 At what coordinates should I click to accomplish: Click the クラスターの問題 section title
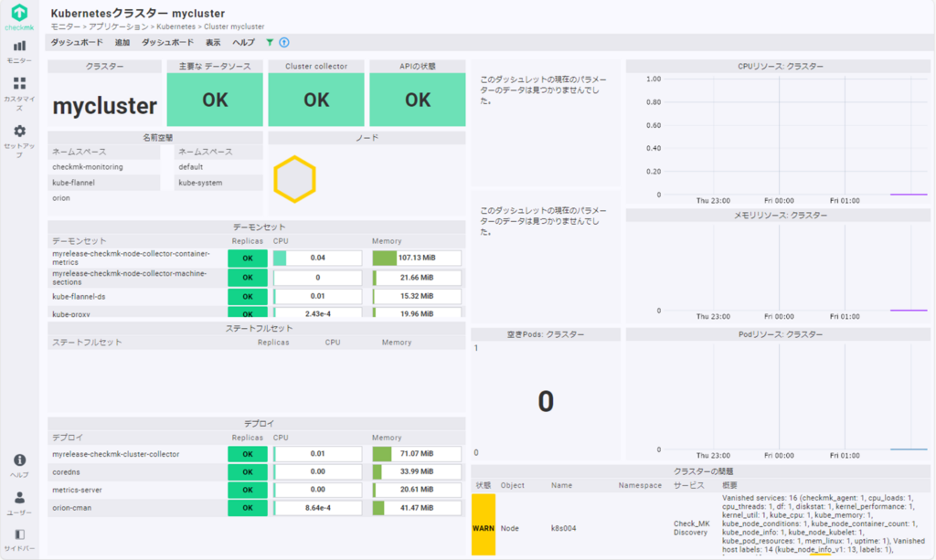tap(703, 471)
